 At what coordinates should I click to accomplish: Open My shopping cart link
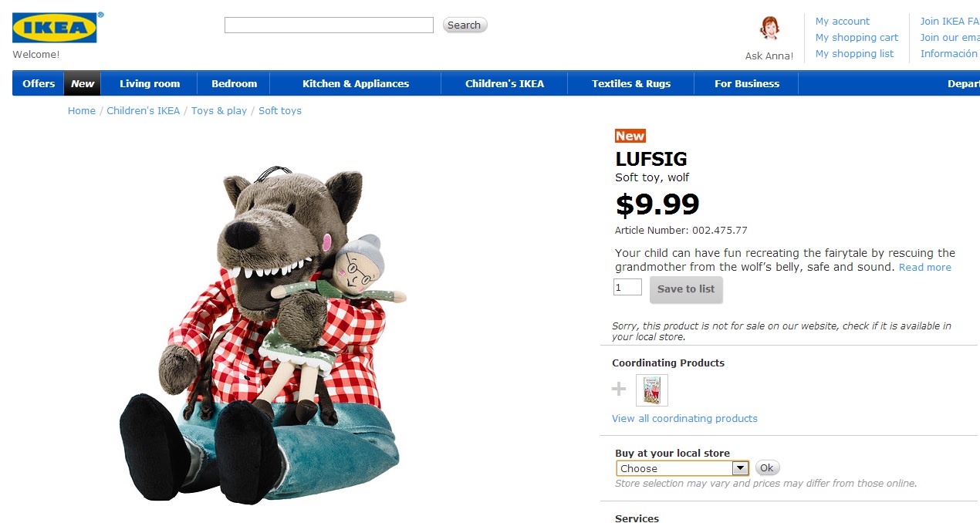tap(857, 38)
